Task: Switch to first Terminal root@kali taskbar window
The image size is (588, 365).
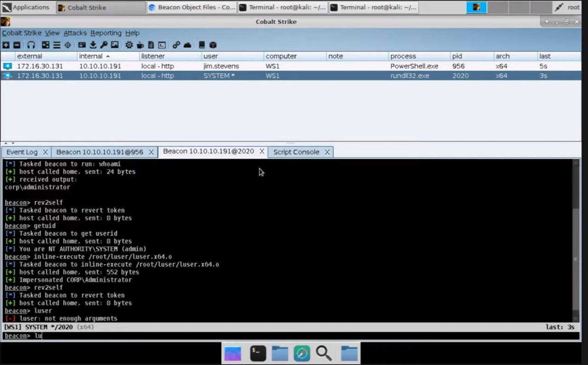Action: click(283, 7)
